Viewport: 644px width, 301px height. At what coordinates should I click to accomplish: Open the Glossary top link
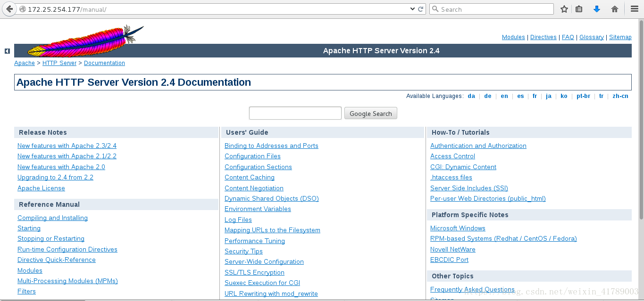(592, 37)
